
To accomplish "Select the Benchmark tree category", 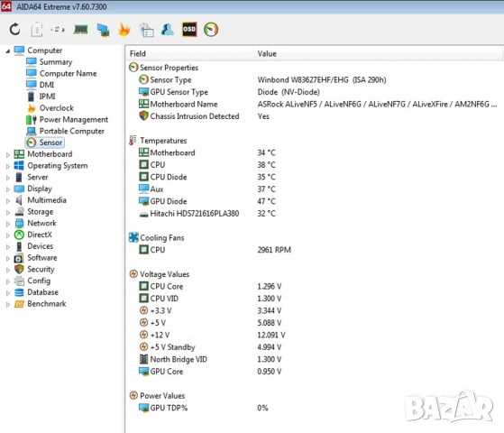I will coord(47,304).
